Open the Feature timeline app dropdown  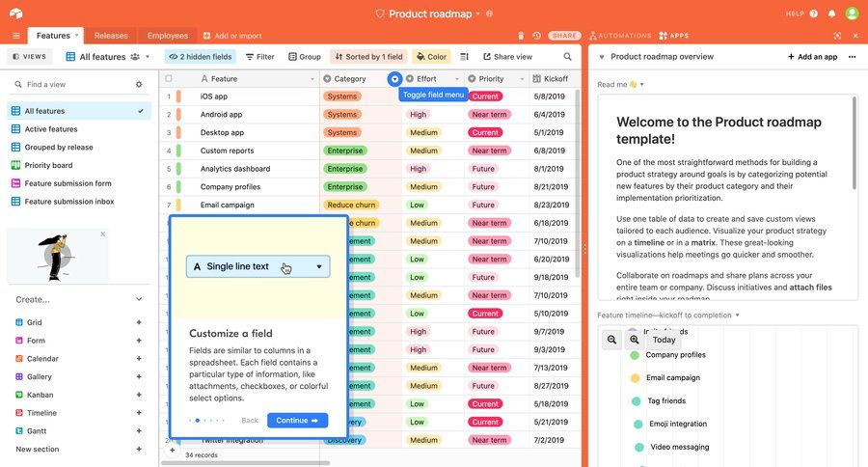[x=738, y=316]
